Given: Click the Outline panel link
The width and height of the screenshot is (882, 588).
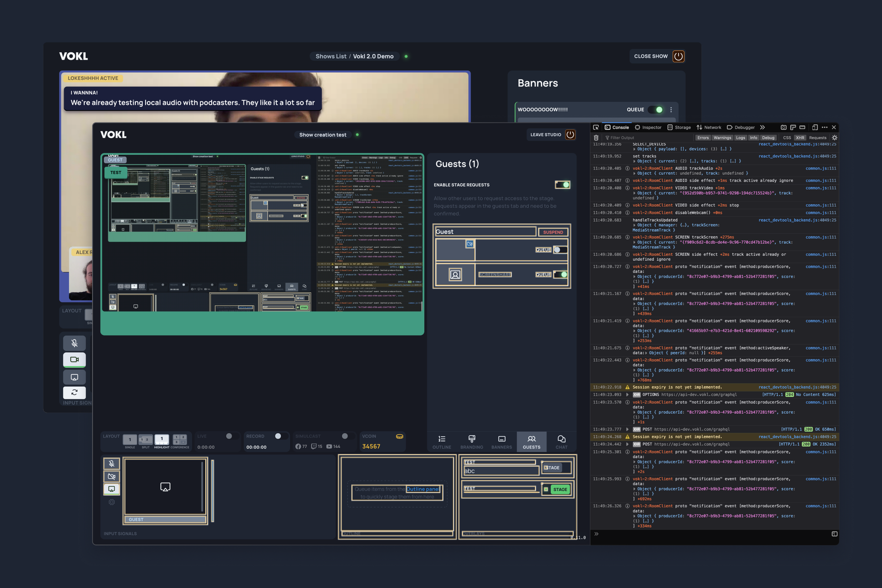Looking at the screenshot, I should click(x=422, y=489).
